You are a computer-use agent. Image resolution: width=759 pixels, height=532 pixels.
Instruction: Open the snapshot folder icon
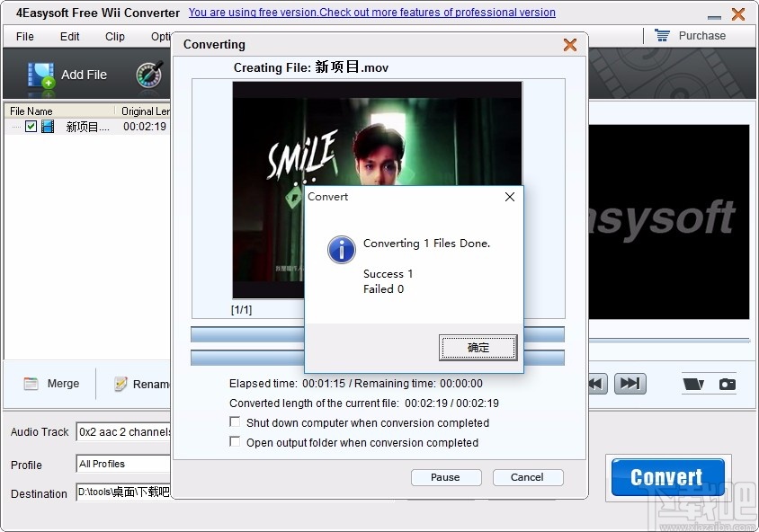[x=693, y=384]
